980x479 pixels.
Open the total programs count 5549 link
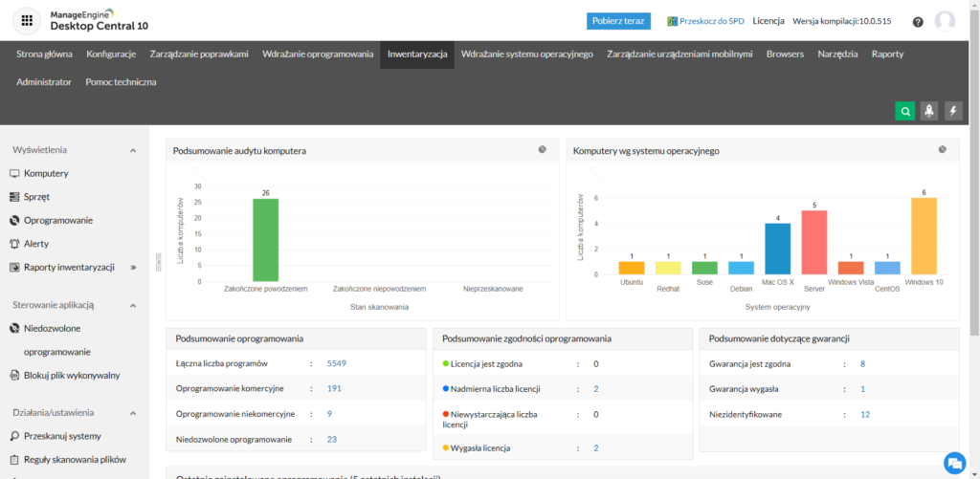pyautogui.click(x=336, y=364)
